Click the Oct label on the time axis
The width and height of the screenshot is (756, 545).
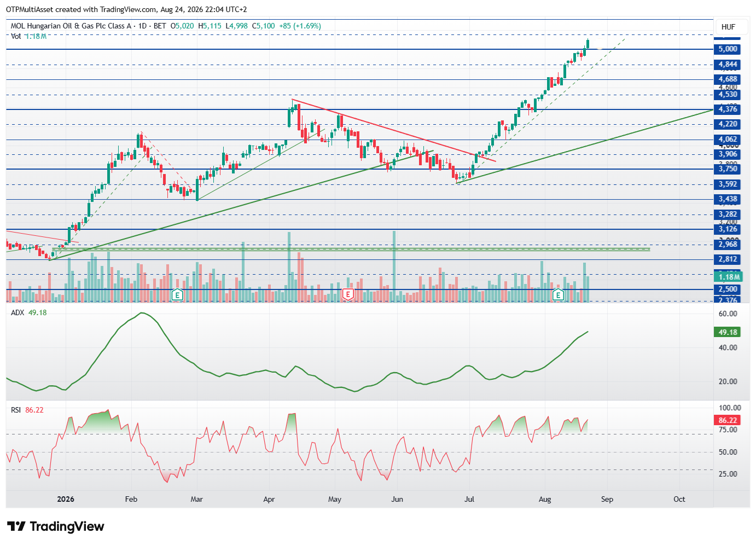tap(679, 499)
